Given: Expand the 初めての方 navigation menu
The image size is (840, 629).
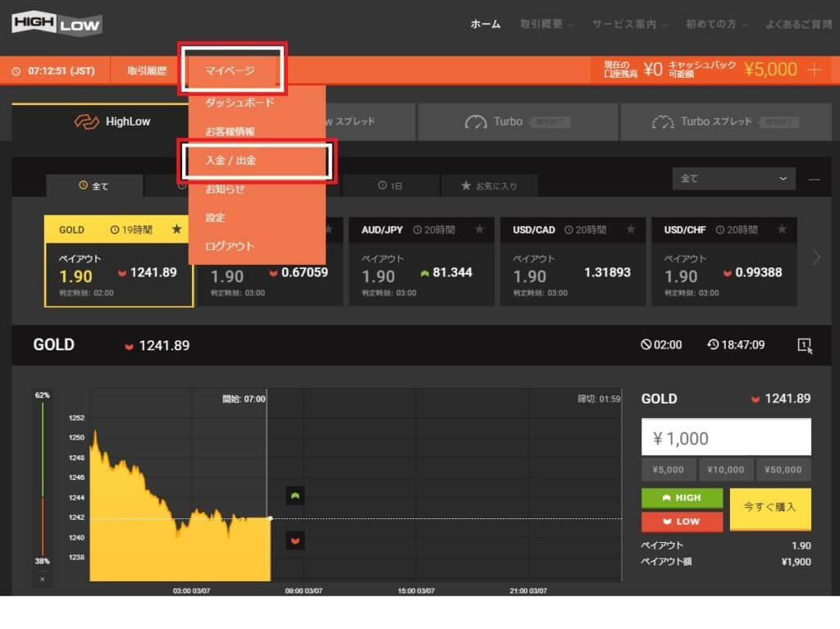Looking at the screenshot, I should coord(715,24).
